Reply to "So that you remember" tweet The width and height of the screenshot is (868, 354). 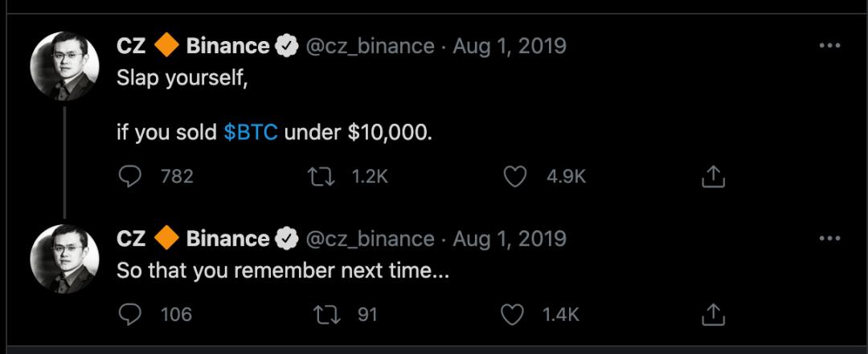click(129, 314)
